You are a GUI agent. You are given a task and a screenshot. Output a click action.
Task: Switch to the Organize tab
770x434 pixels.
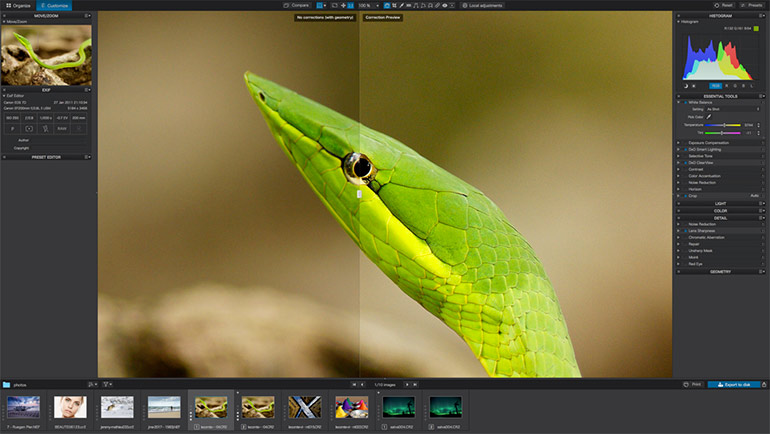(19, 5)
